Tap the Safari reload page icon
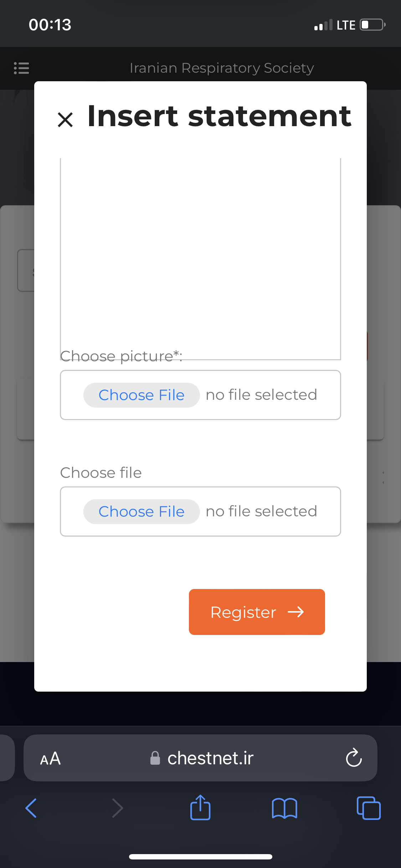The width and height of the screenshot is (401, 868). click(x=354, y=758)
